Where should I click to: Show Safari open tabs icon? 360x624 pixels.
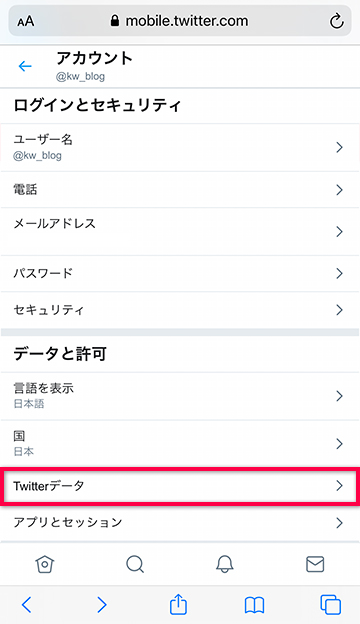[331, 605]
